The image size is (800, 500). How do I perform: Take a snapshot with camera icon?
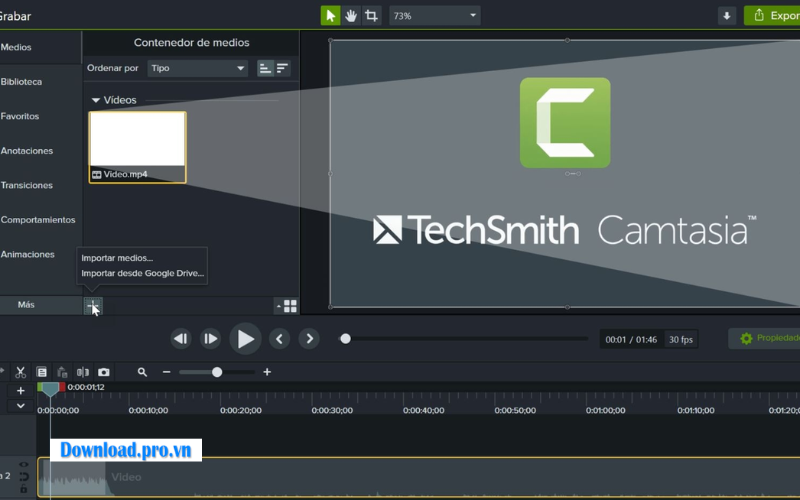(104, 372)
